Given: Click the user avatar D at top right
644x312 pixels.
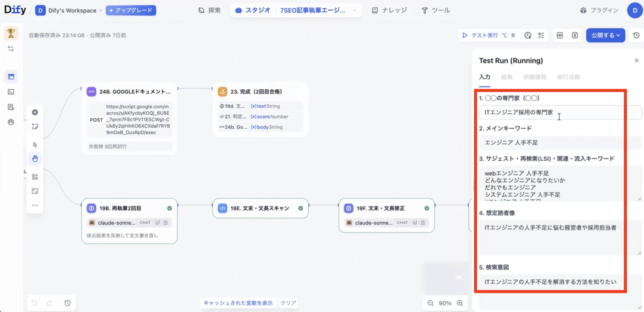Looking at the screenshot, I should pyautogui.click(x=635, y=10).
